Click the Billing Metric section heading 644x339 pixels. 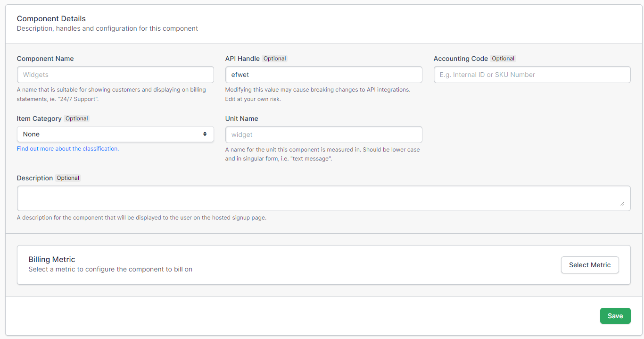(x=52, y=259)
